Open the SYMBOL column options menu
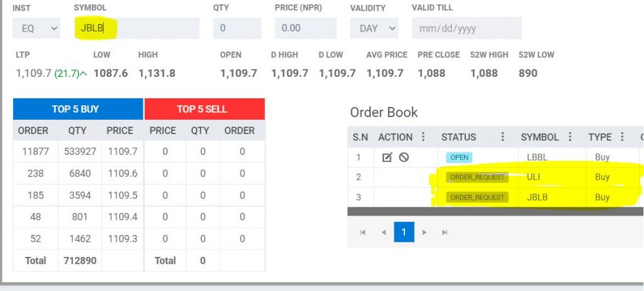This screenshot has width=644, height=291. [570, 137]
